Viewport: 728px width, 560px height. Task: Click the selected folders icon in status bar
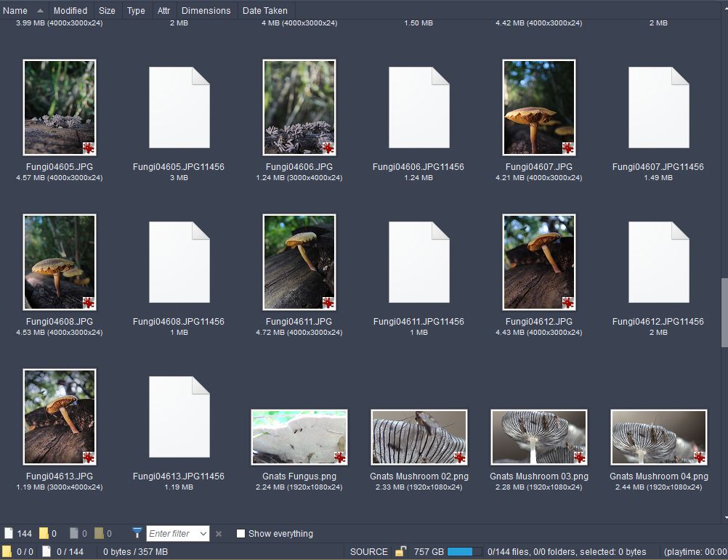7,551
